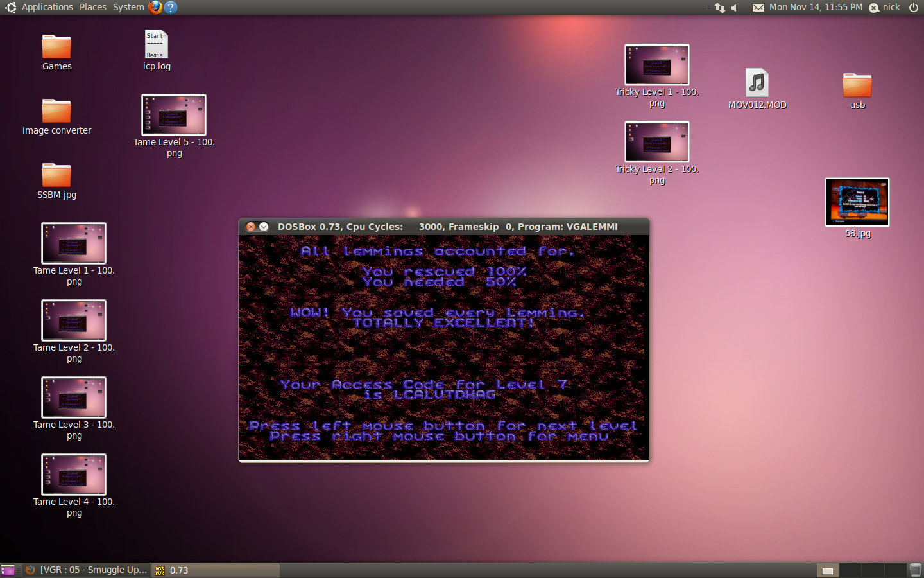Open the power session menu
The width and height of the screenshot is (924, 578).
914,7
